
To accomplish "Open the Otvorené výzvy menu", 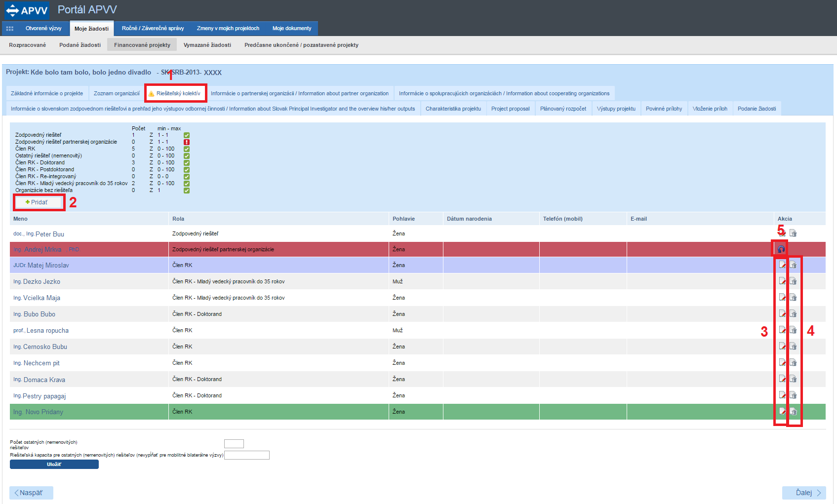I will tap(43, 29).
